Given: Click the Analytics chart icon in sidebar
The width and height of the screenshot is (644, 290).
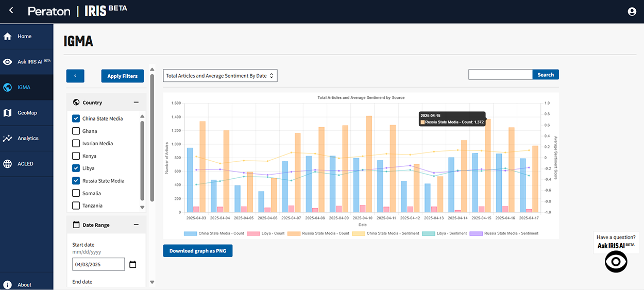Looking at the screenshot, I should [8, 139].
